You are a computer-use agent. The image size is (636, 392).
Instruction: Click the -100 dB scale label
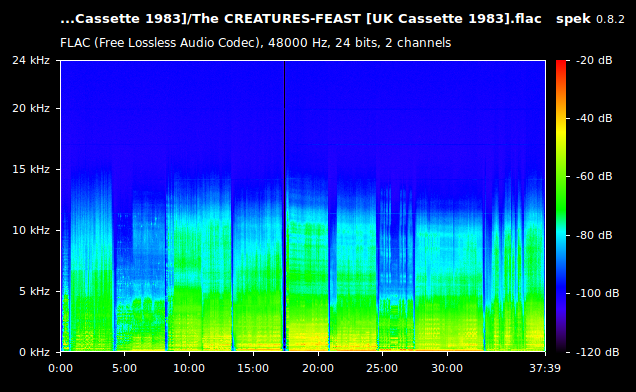597,293
